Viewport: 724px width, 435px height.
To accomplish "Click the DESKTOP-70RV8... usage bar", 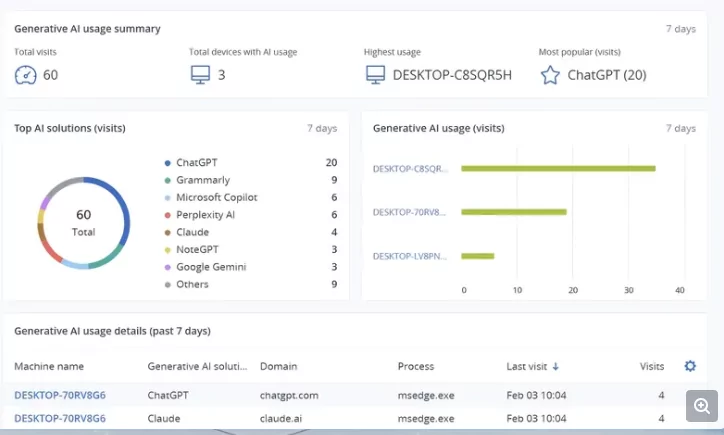I will [514, 212].
